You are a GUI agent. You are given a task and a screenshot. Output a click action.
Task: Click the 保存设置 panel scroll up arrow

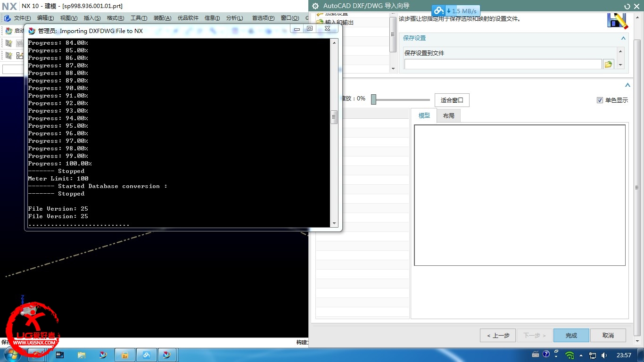pos(620,51)
